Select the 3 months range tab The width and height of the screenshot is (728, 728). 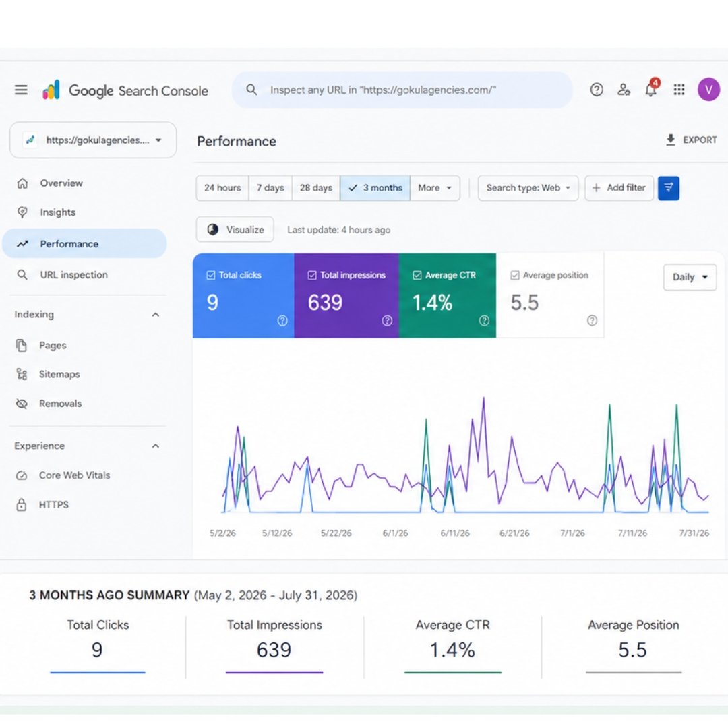point(375,188)
